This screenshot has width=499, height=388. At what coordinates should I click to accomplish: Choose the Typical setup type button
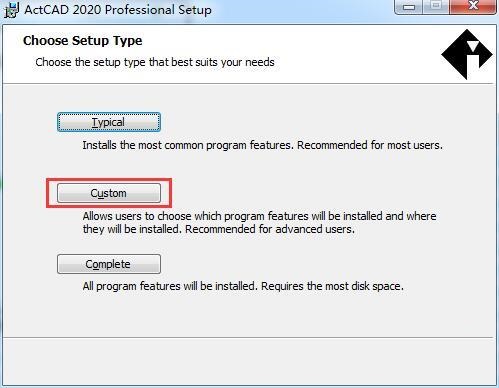point(109,122)
